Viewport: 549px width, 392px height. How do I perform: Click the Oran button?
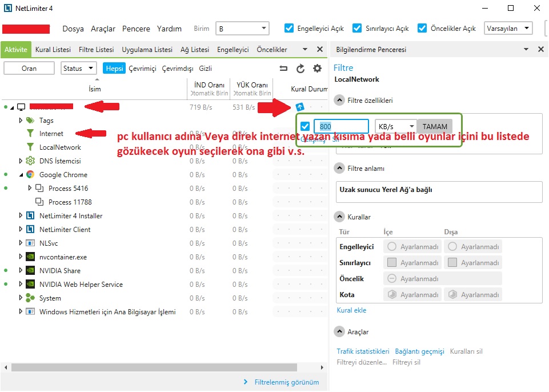(29, 69)
